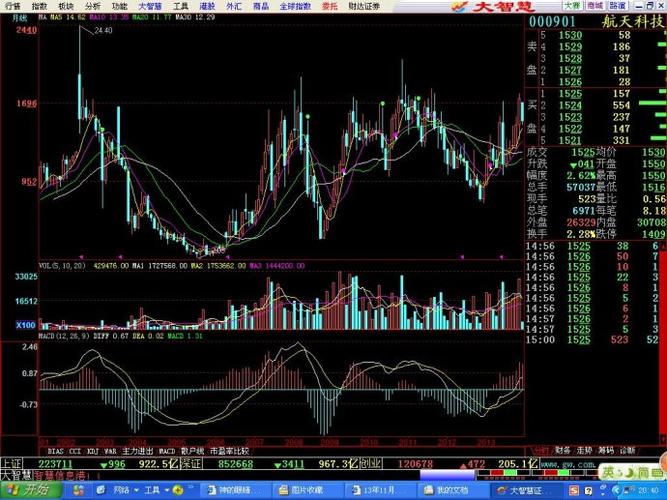This screenshot has height=500, width=667.
Task: Click the input method 英 indicator
Action: pyautogui.click(x=609, y=472)
